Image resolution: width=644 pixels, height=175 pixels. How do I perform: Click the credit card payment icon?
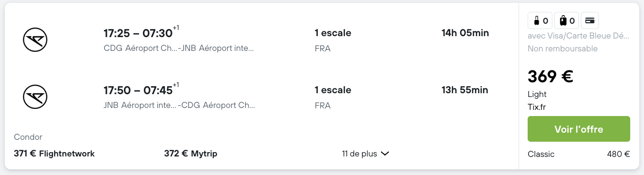coord(590,20)
